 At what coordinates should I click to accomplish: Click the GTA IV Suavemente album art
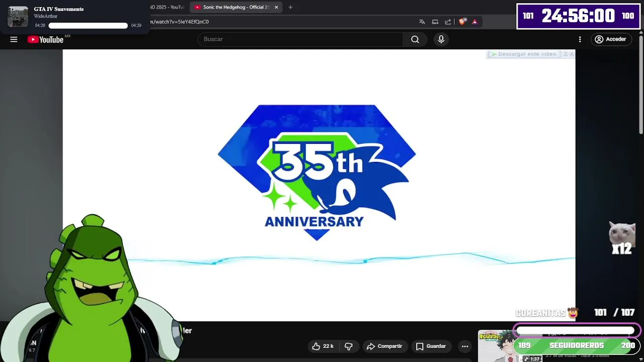(x=18, y=17)
